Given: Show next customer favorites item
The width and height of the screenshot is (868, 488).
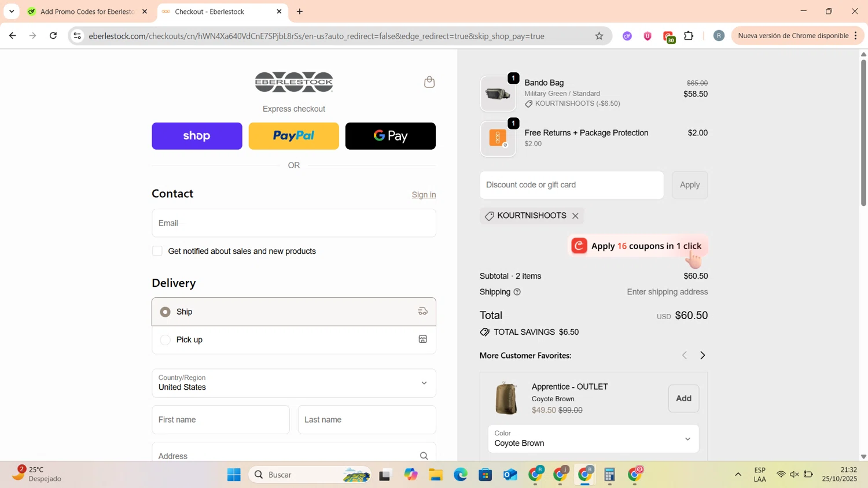Looking at the screenshot, I should (x=703, y=356).
